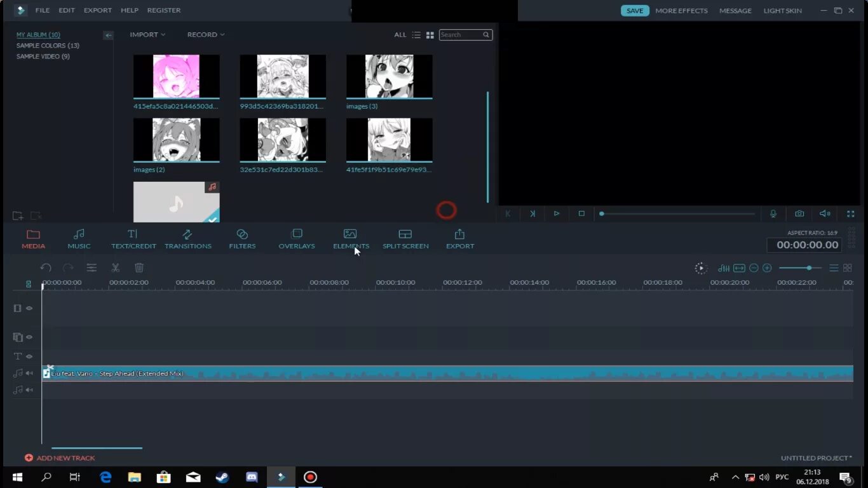Open More Effects link
The width and height of the screenshot is (868, 488).
681,11
